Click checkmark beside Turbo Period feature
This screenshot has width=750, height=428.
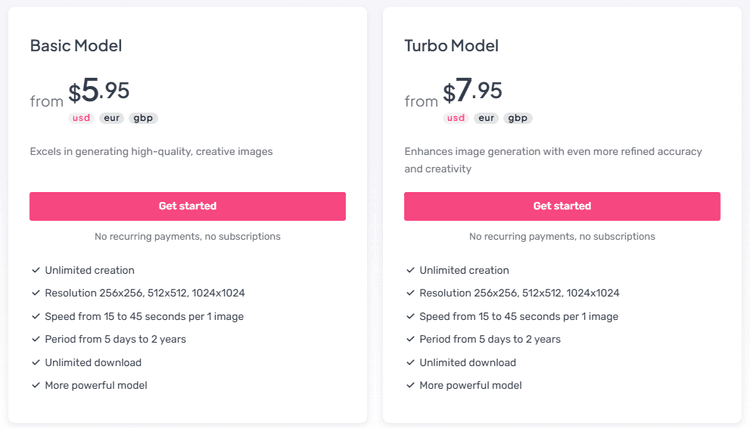[410, 339]
